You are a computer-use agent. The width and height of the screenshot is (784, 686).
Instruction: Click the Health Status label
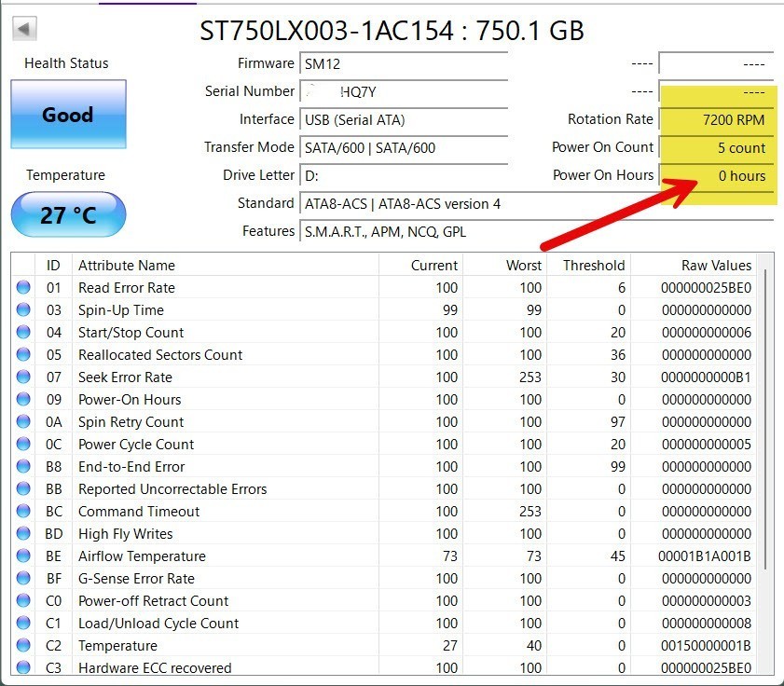pyautogui.click(x=66, y=63)
